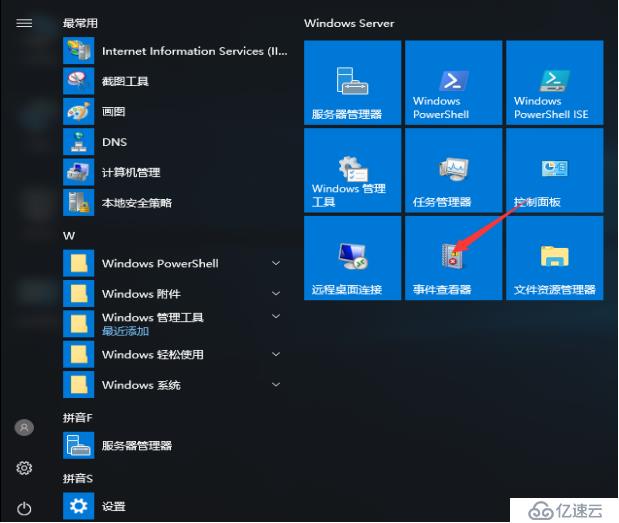
Task: Click the 最常用 section heading
Action: click(80, 23)
